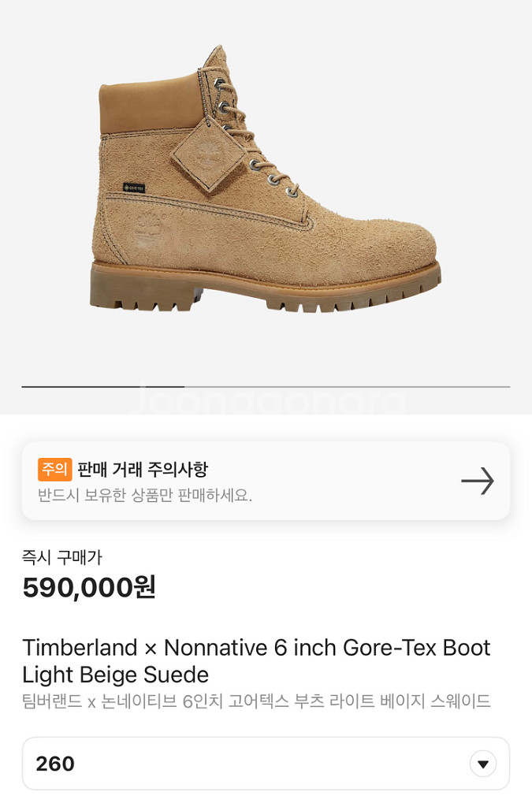Click the orange 주의 warning badge
This screenshot has height=807, width=532.
(x=54, y=470)
